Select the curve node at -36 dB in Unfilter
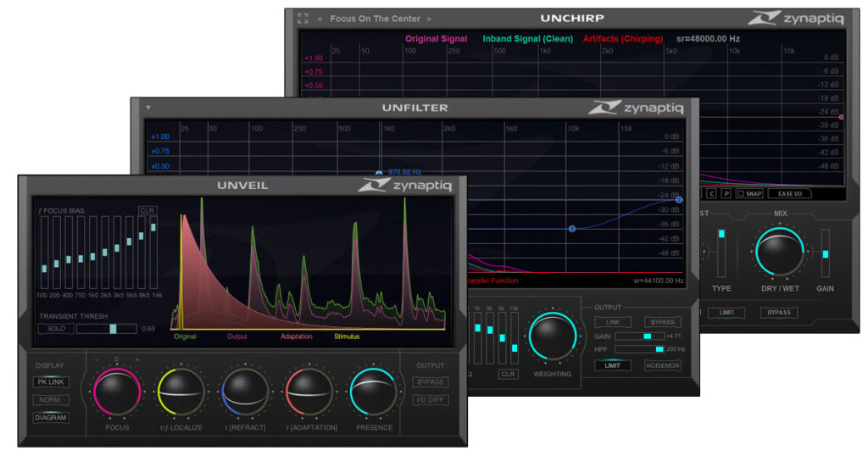Viewport: 868px width, 456px height. (x=572, y=229)
